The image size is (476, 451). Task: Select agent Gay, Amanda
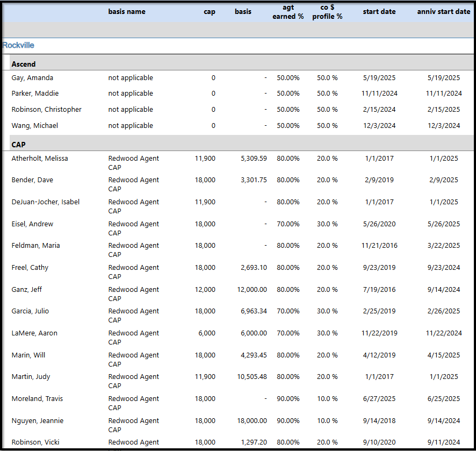32,78
